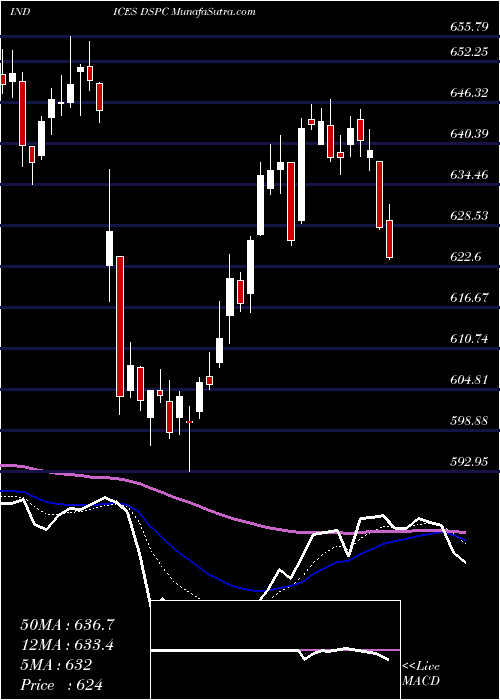Click the Price : 624 readout
The image size is (500, 700).
61,685
